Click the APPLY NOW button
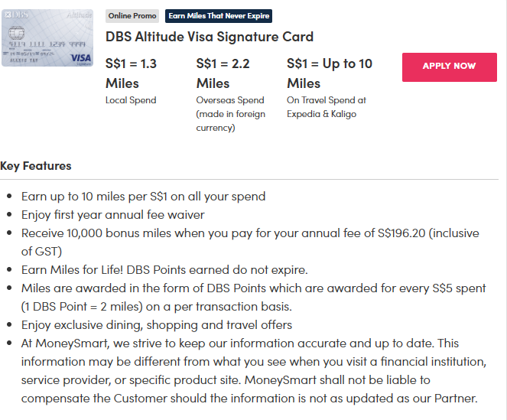This screenshot has height=420, width=507. (449, 67)
